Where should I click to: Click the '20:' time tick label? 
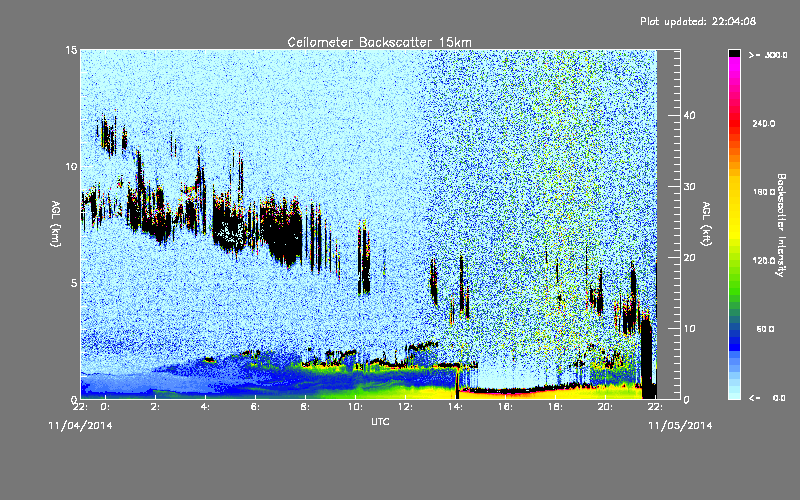coord(605,407)
